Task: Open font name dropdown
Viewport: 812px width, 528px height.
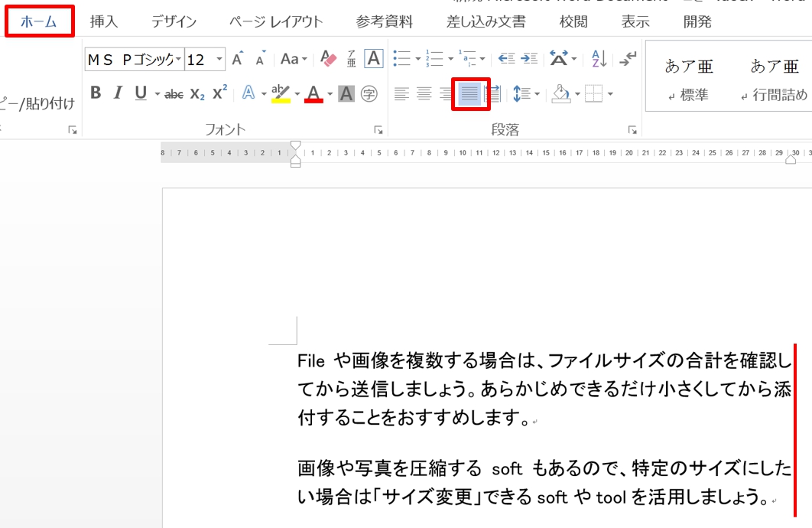Action: [178, 60]
